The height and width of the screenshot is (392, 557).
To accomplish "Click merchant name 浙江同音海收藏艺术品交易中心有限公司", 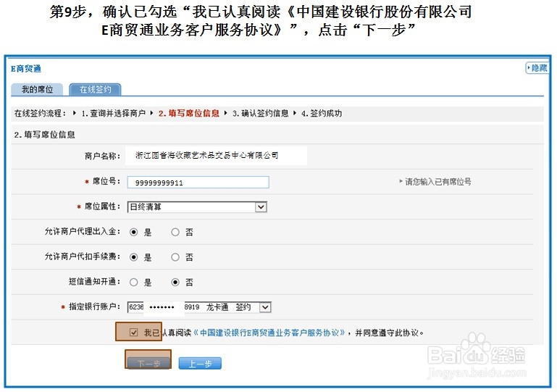I will point(206,155).
